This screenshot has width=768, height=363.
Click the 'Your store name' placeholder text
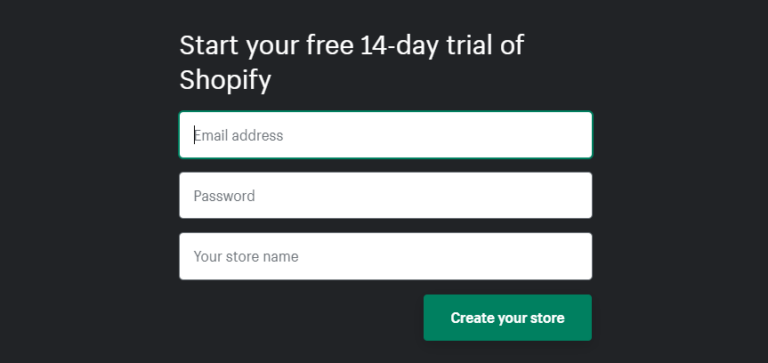pyautogui.click(x=246, y=257)
